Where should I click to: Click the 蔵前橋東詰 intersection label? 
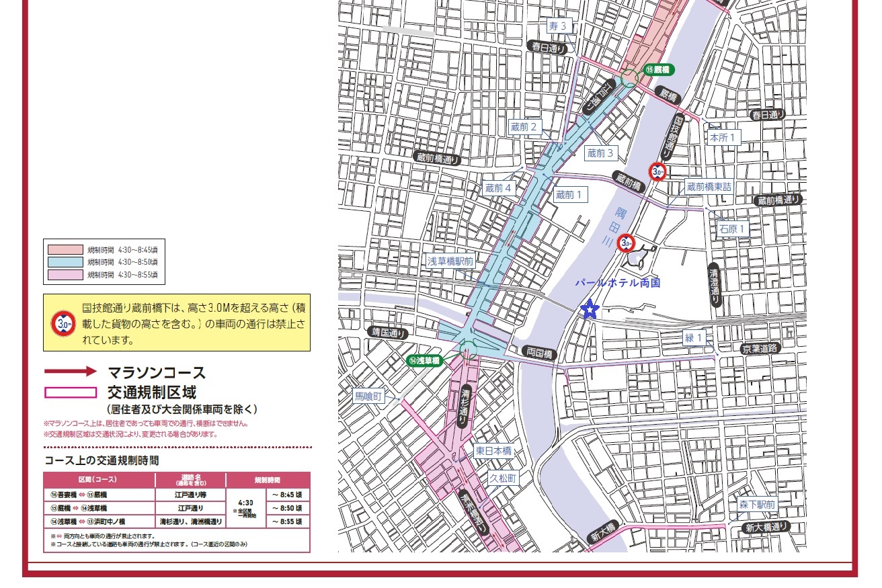(x=709, y=187)
